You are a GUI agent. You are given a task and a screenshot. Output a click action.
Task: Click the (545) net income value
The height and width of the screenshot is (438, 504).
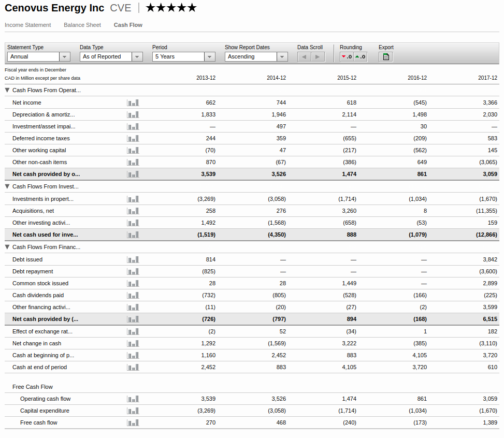(420, 103)
